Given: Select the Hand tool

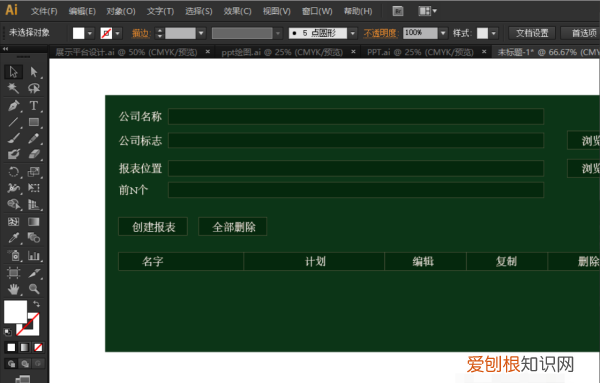Looking at the screenshot, I should 13,289.
